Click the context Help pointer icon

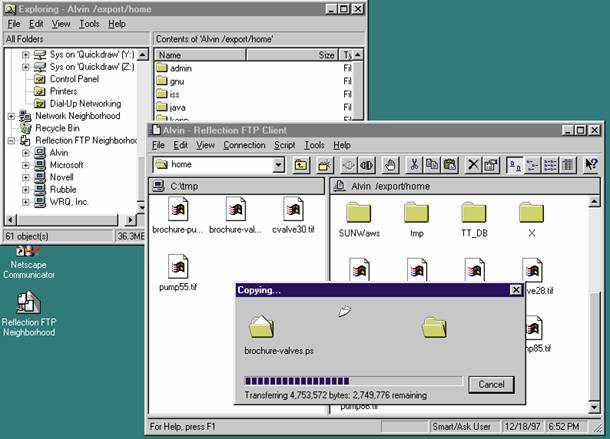coord(591,165)
